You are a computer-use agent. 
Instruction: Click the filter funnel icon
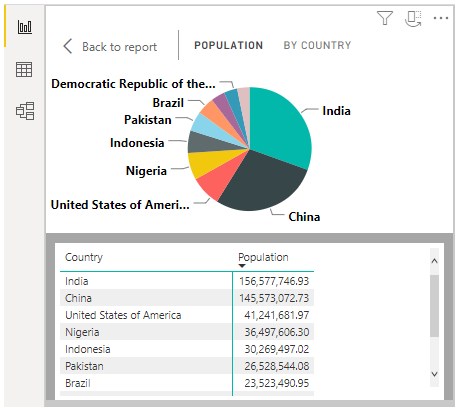[385, 18]
